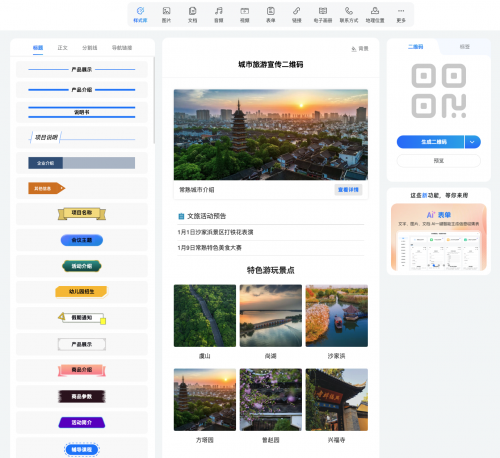
Task: Select the 尚湖 lake bridge thumbnail
Action: coord(271,316)
